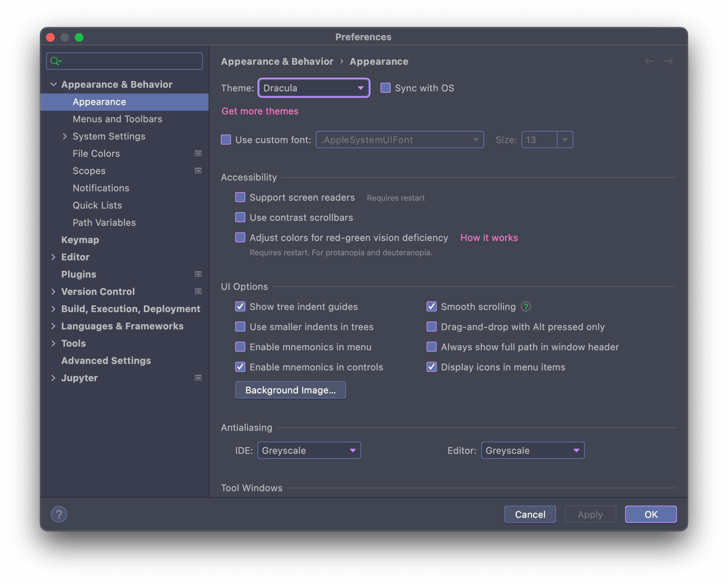Open the Keymap settings page
The image size is (728, 584).
pos(80,240)
